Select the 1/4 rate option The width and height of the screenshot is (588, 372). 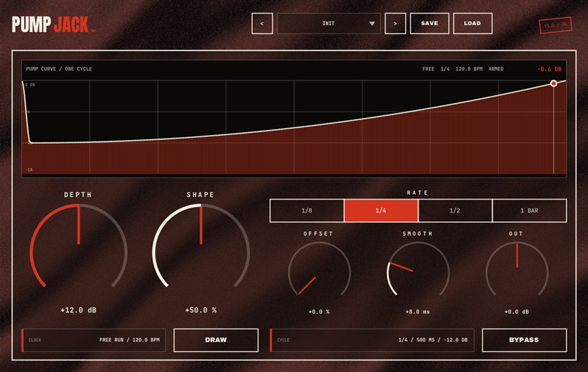[381, 210]
